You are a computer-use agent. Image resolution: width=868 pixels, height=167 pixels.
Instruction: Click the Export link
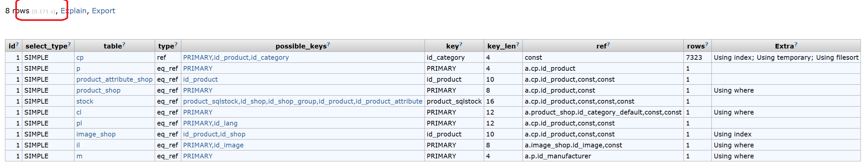tap(103, 11)
